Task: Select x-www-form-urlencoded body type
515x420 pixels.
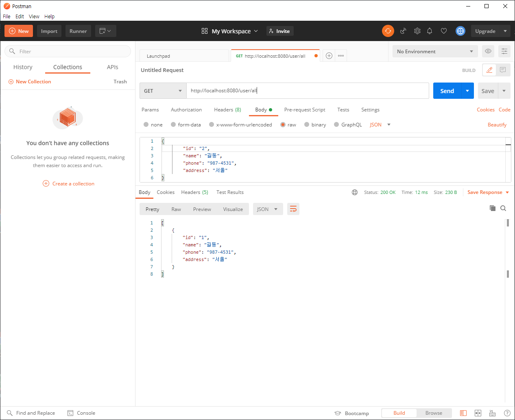Action: (x=240, y=125)
